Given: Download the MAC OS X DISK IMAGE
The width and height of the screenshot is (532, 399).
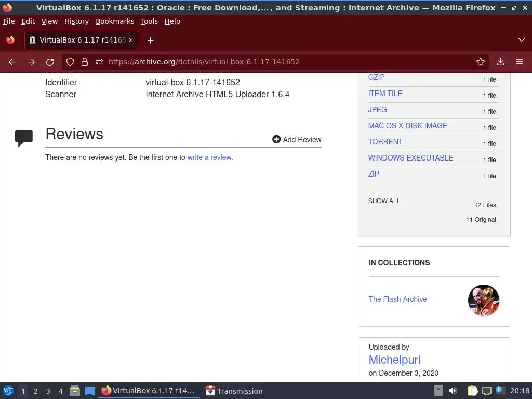Looking at the screenshot, I should [x=407, y=126].
